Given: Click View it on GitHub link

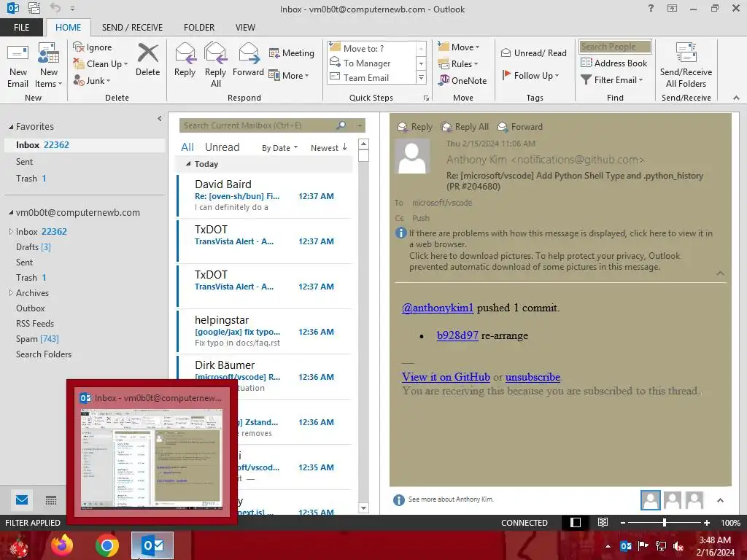Looking at the screenshot, I should (x=446, y=377).
